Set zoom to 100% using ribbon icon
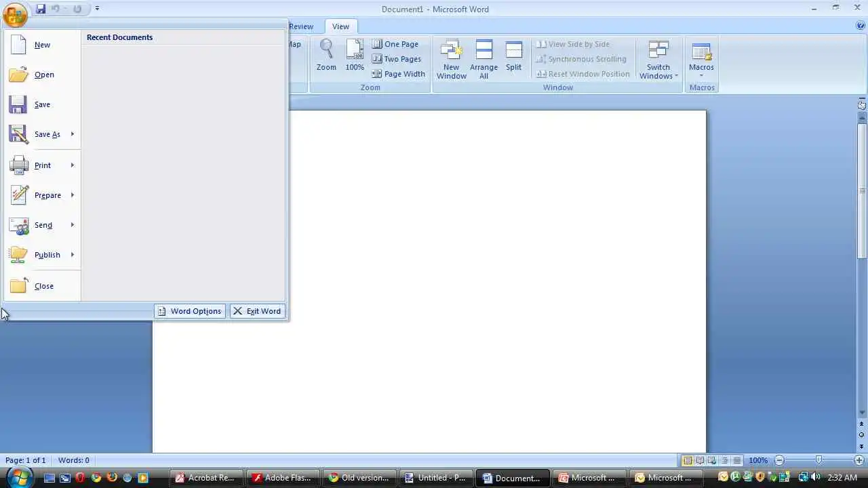This screenshot has width=868, height=488. pyautogui.click(x=355, y=56)
